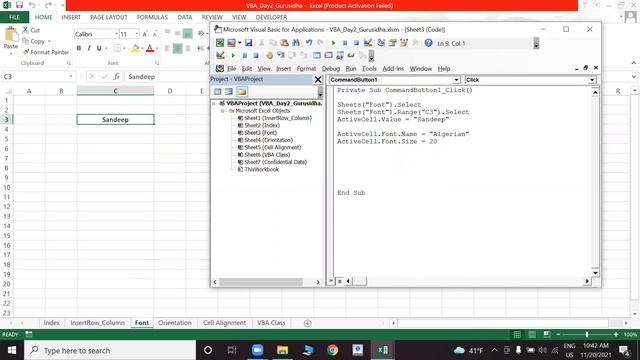Add a new sheet with plus button
640x360 pixels.
(307, 323)
